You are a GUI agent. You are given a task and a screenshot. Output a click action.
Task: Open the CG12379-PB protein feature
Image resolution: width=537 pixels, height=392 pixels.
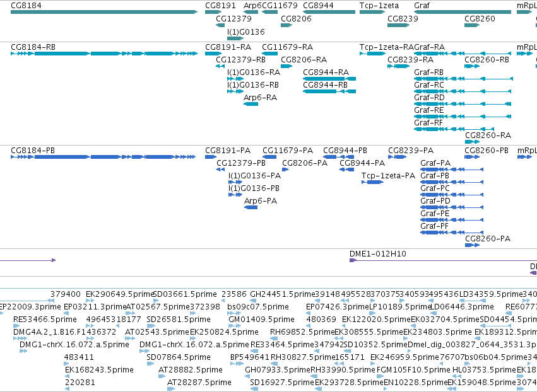[x=221, y=170]
